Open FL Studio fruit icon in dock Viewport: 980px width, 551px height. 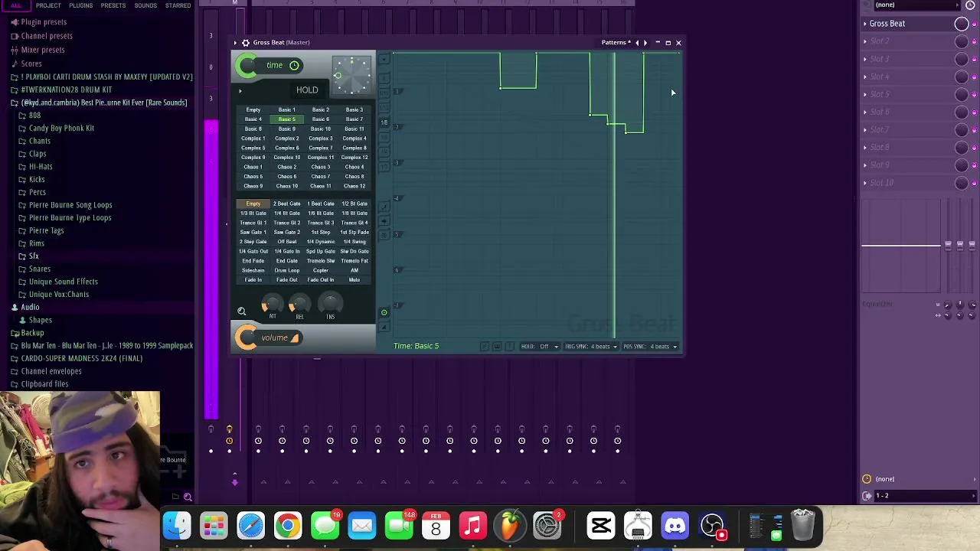coord(510,526)
